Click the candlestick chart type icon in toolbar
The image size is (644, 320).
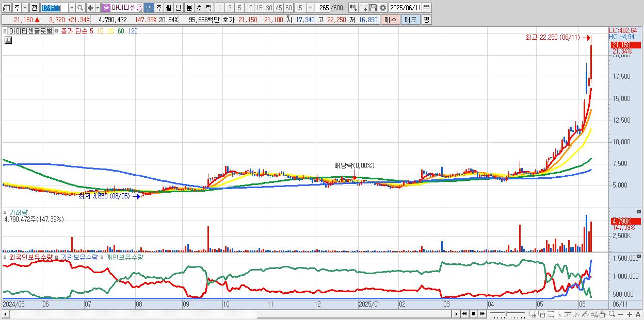pyautogui.click(x=353, y=8)
